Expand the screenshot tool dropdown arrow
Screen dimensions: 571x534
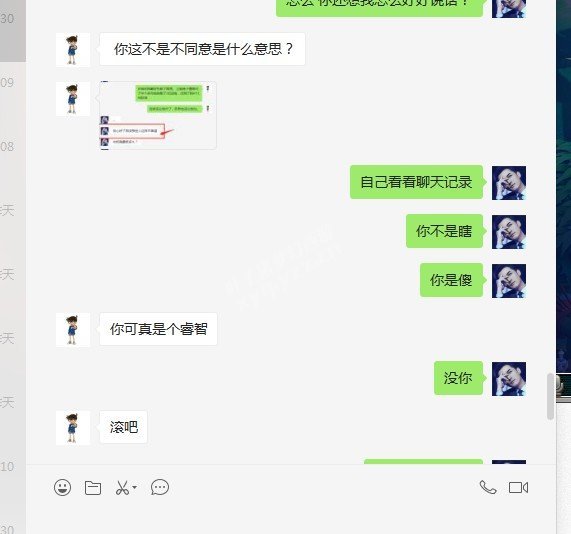[134, 487]
